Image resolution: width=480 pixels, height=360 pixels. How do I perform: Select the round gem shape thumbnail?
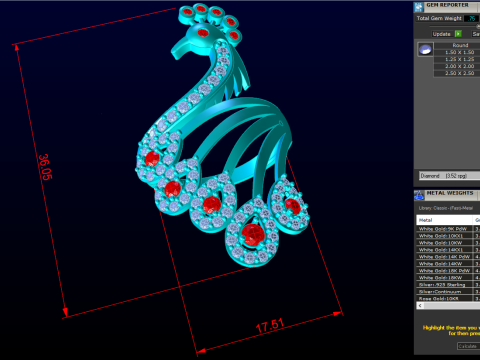click(425, 49)
